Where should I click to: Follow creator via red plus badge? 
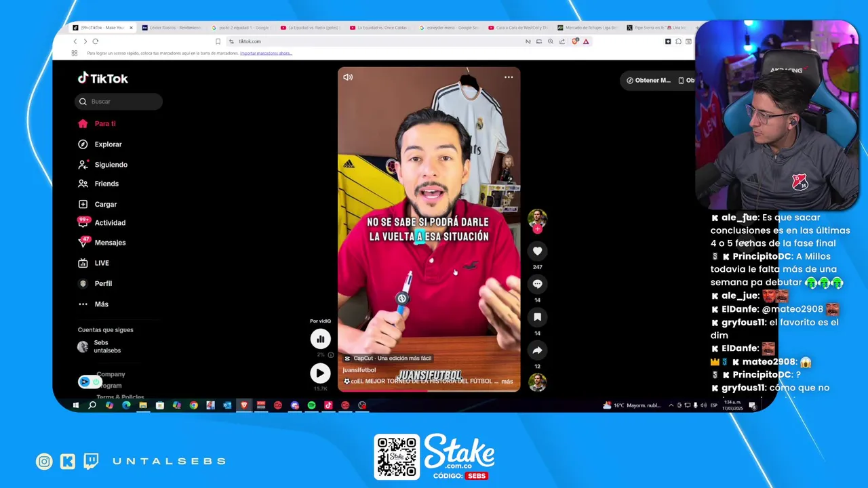pos(537,229)
